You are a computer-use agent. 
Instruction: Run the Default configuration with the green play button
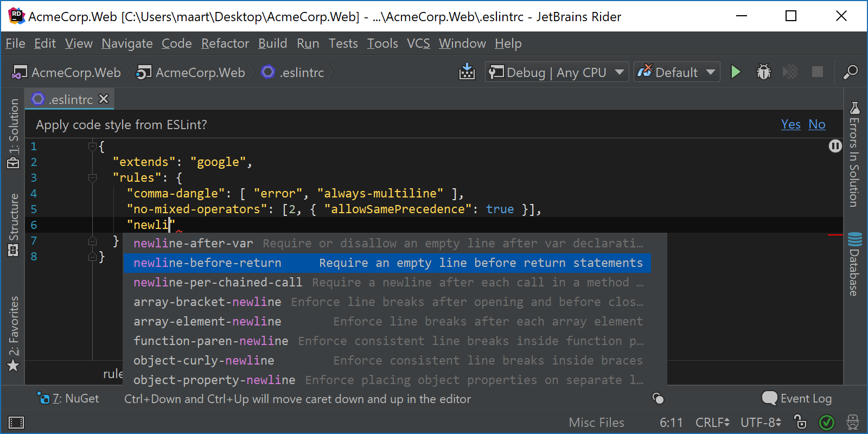[x=736, y=72]
